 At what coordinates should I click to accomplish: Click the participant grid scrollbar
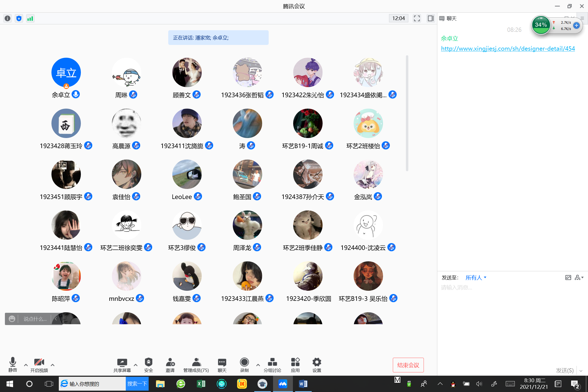[x=407, y=113]
